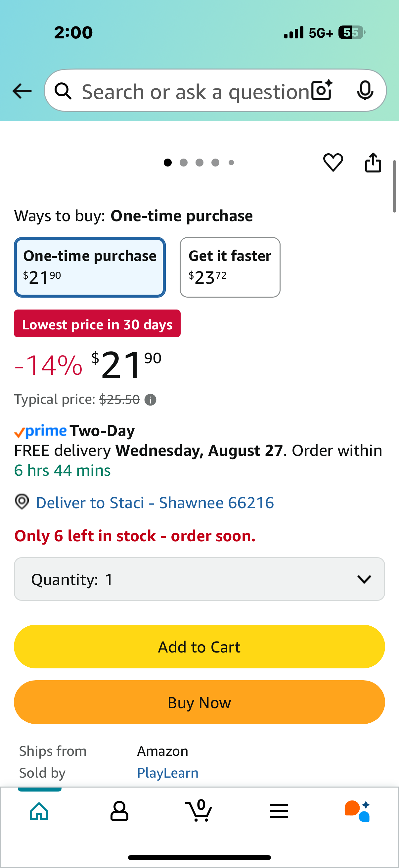This screenshot has height=868, width=399.
Task: Change delivery location Staci Shawnee 66216
Action: coord(155,503)
